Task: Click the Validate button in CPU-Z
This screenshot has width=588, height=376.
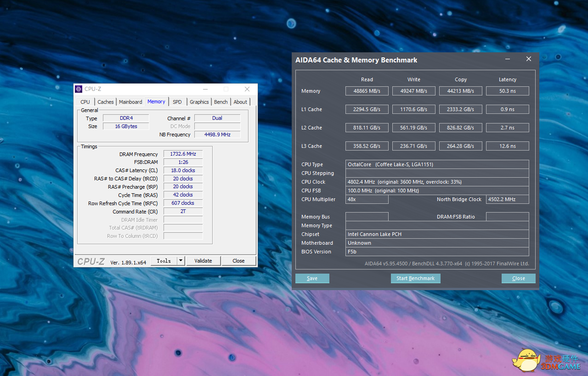Action: coord(204,261)
